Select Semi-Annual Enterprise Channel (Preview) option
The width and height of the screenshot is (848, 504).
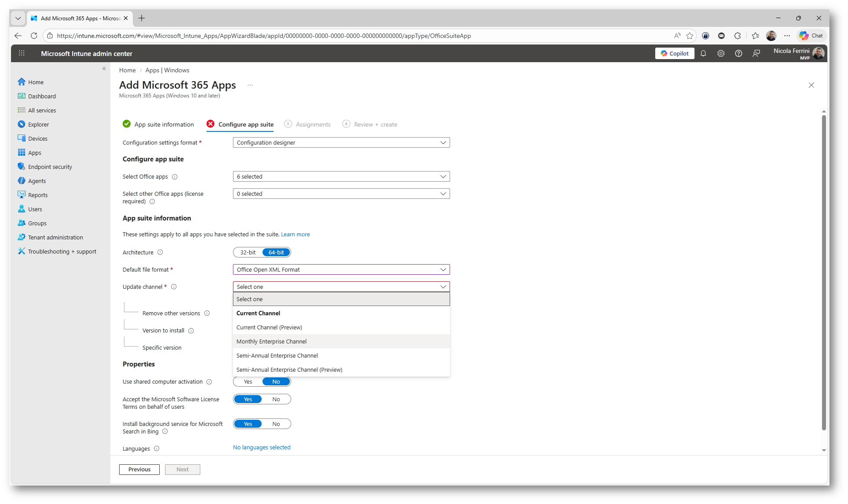coord(289,370)
